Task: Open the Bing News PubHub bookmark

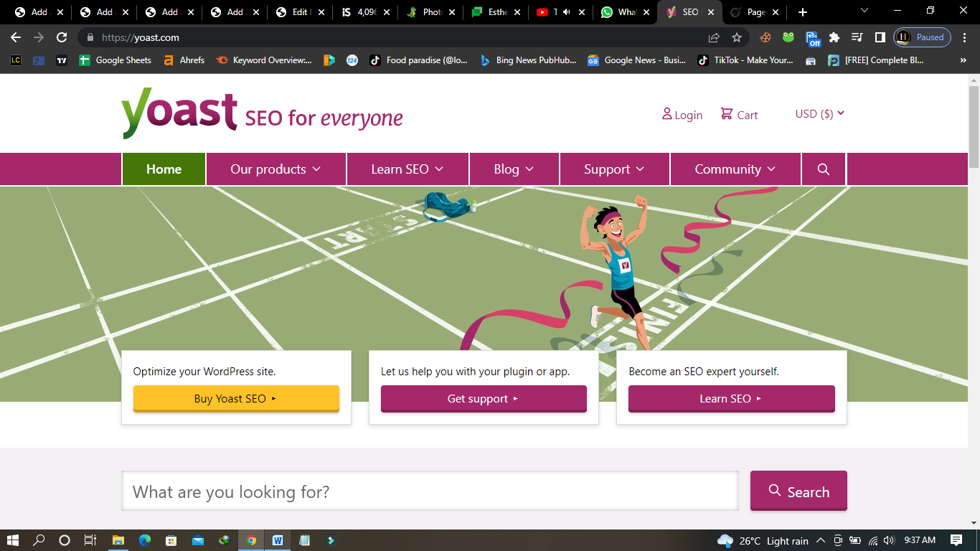Action: (x=528, y=60)
